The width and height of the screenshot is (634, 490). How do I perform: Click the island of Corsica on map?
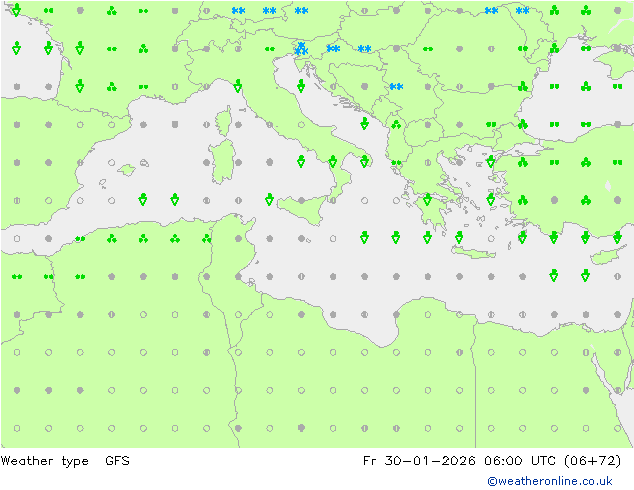point(224,121)
